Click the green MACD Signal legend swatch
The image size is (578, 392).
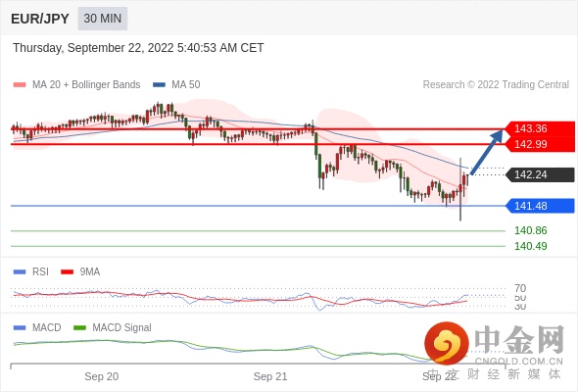point(79,327)
